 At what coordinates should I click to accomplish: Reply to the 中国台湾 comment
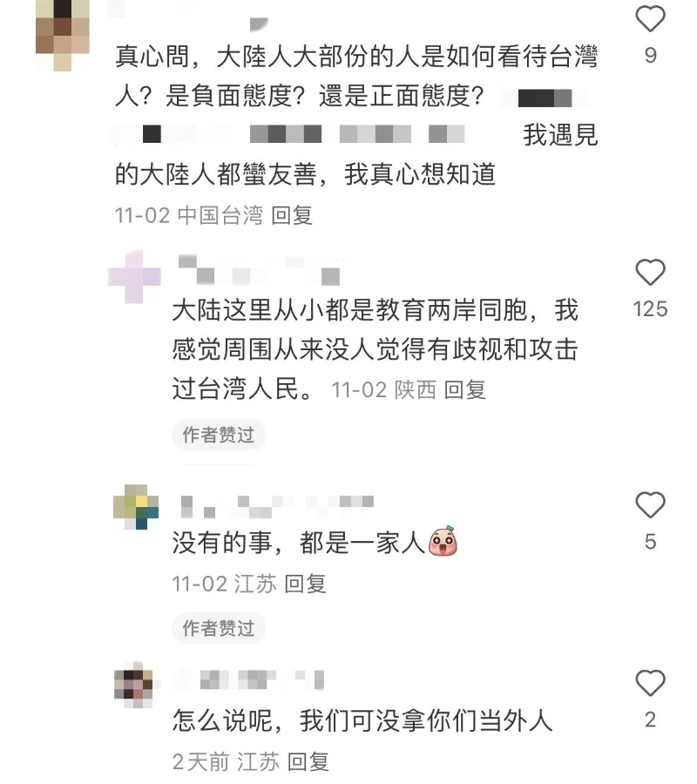(292, 215)
